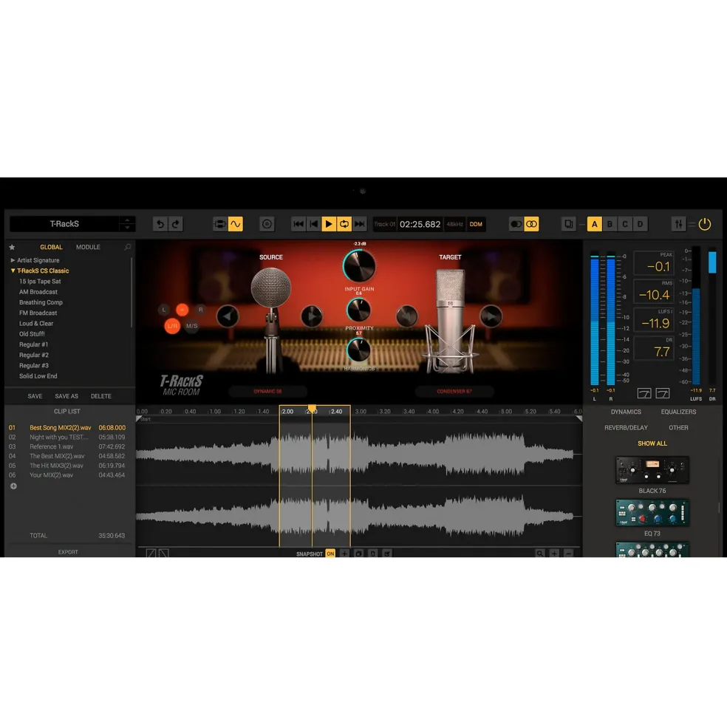This screenshot has height=728, width=727.
Task: Select the M/S mode button
Action: pos(192,326)
